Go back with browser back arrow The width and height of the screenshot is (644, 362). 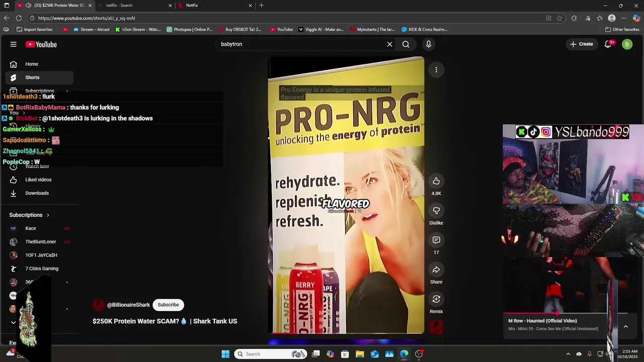(x=7, y=18)
